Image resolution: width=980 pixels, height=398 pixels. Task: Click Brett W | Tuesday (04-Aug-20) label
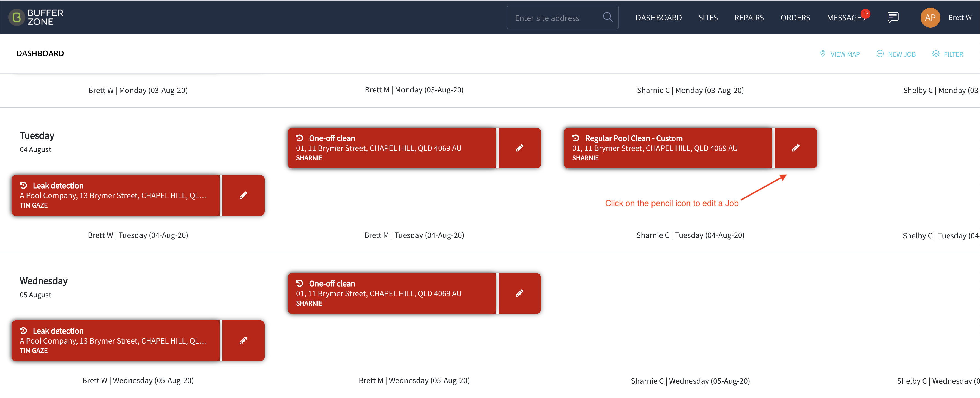click(x=138, y=235)
